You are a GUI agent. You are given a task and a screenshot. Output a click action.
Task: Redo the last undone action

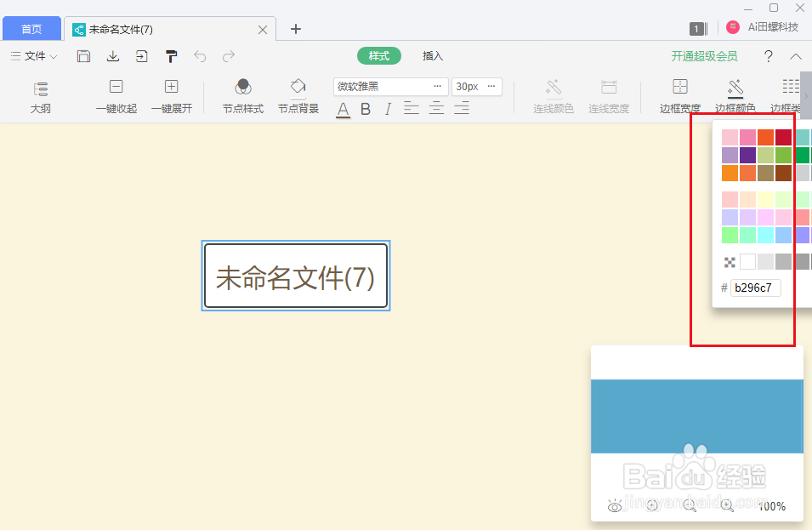pyautogui.click(x=229, y=56)
